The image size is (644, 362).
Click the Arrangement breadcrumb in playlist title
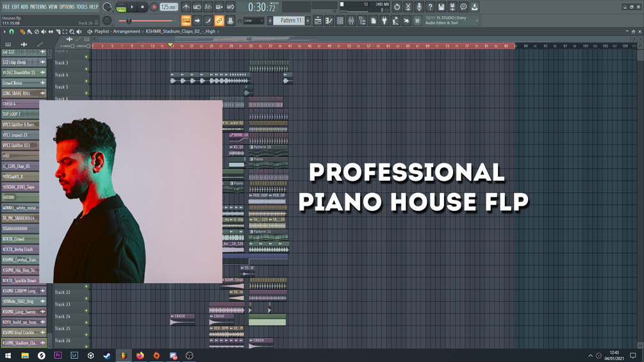click(127, 31)
